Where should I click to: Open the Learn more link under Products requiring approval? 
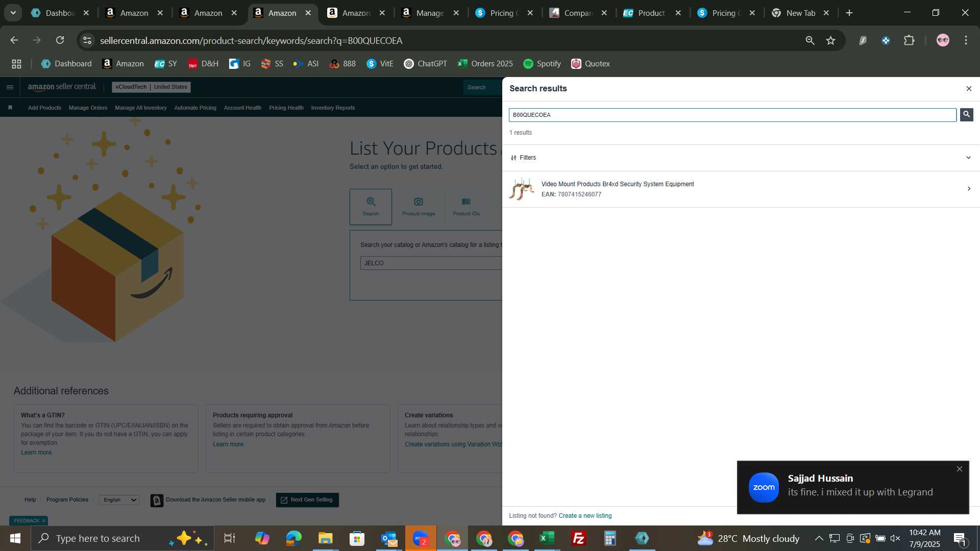[228, 444]
